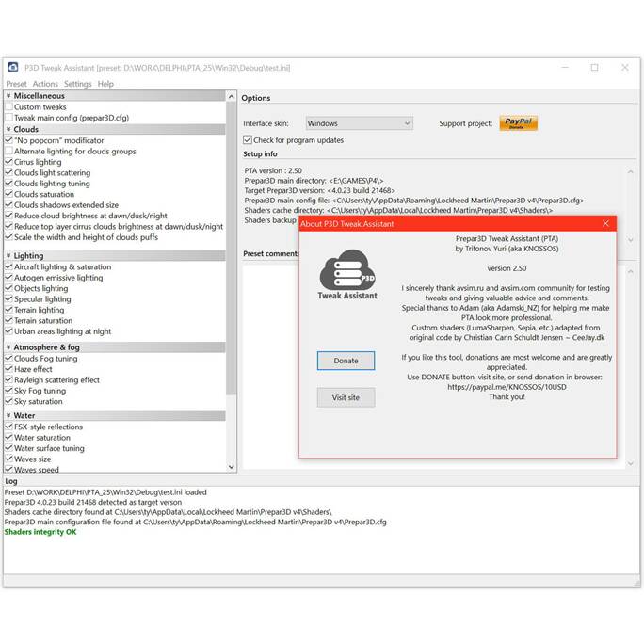This screenshot has width=644, height=644.
Task: Toggle Waves size checkbox
Action: click(9, 459)
